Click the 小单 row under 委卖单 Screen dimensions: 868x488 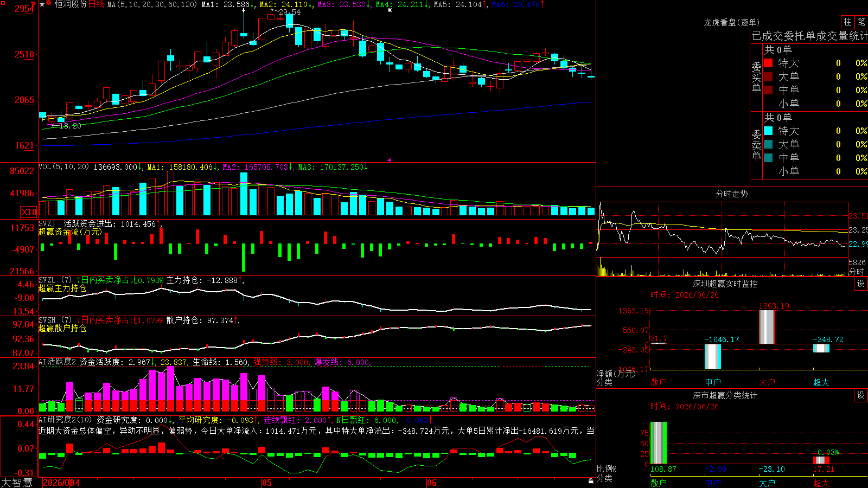point(816,171)
